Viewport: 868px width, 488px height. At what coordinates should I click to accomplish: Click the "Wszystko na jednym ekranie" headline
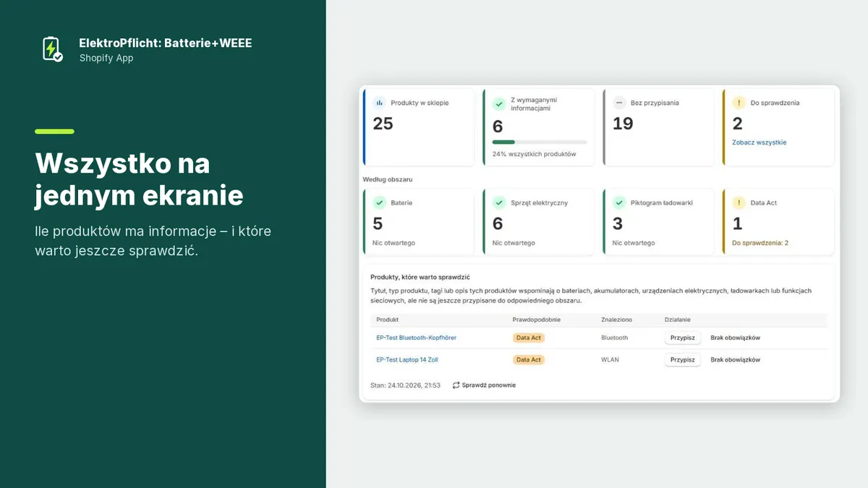pyautogui.click(x=139, y=180)
